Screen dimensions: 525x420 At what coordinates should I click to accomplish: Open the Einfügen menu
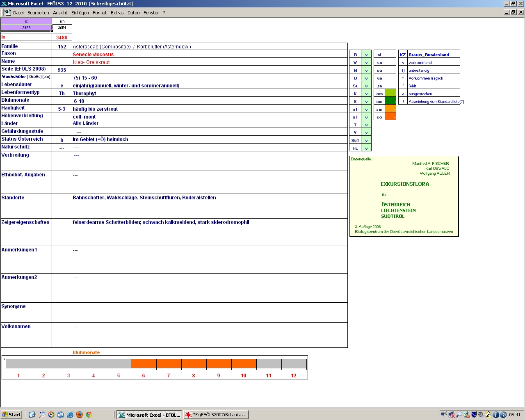[80, 13]
